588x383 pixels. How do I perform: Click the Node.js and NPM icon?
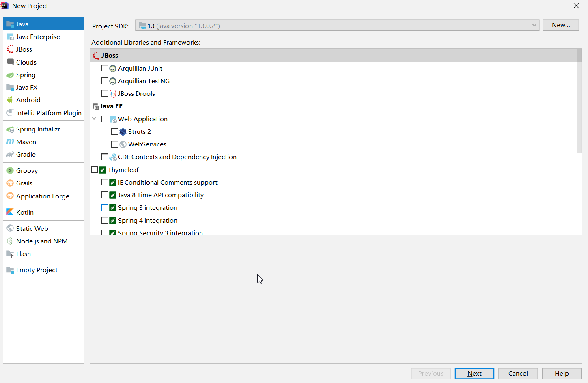(x=10, y=241)
